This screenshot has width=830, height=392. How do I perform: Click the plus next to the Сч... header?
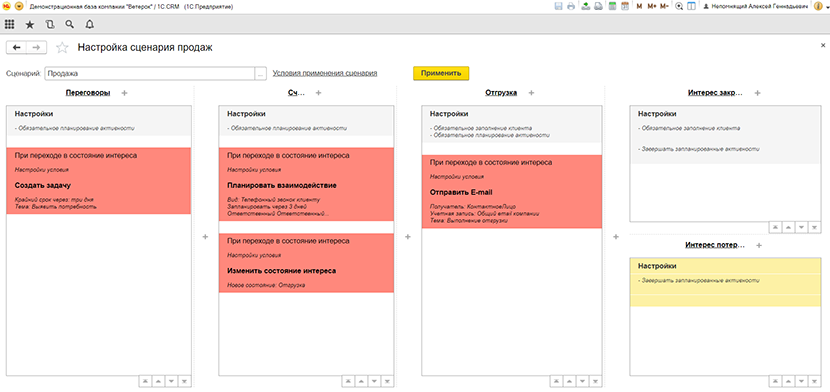(x=319, y=93)
